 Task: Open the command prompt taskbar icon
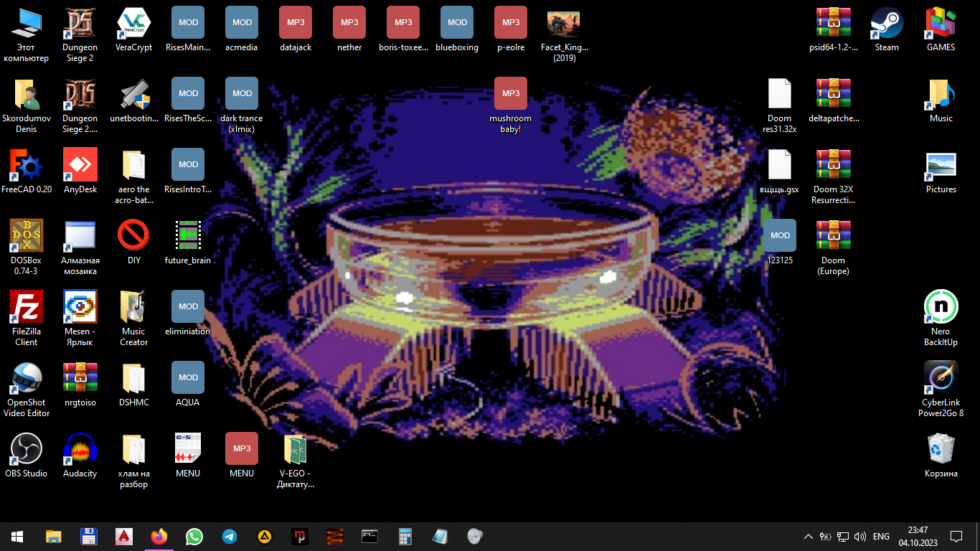point(369,537)
